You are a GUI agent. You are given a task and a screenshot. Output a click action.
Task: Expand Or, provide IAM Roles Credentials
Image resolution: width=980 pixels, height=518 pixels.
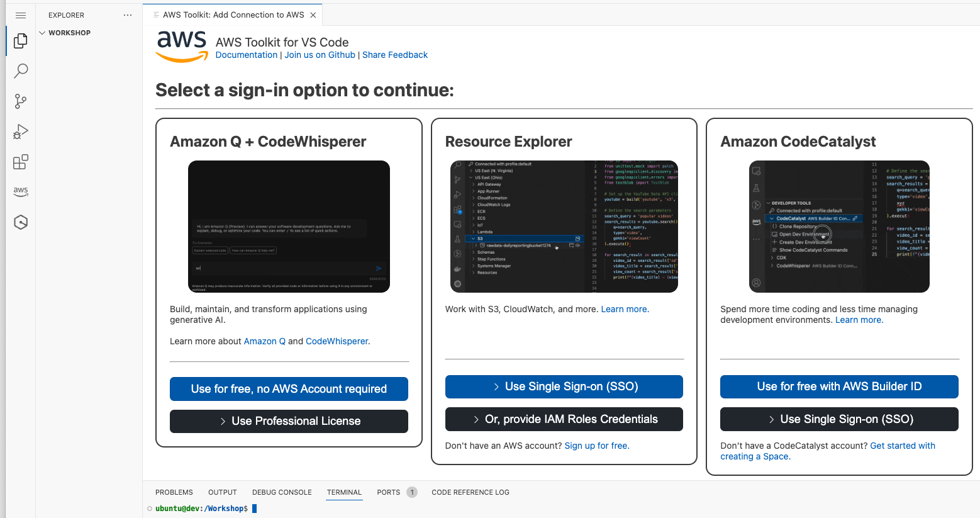(x=564, y=419)
